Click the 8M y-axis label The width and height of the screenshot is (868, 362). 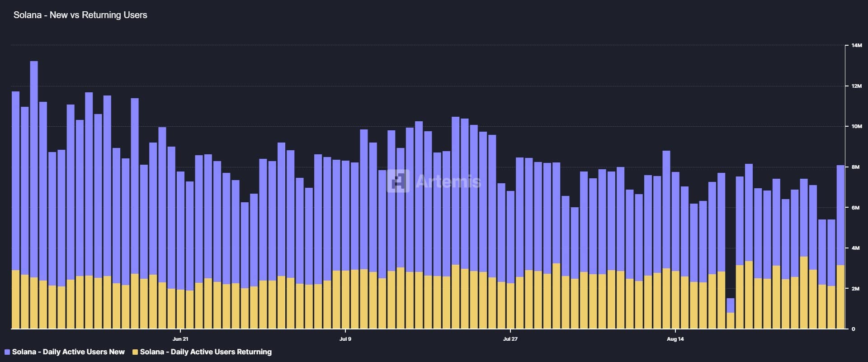(855, 167)
